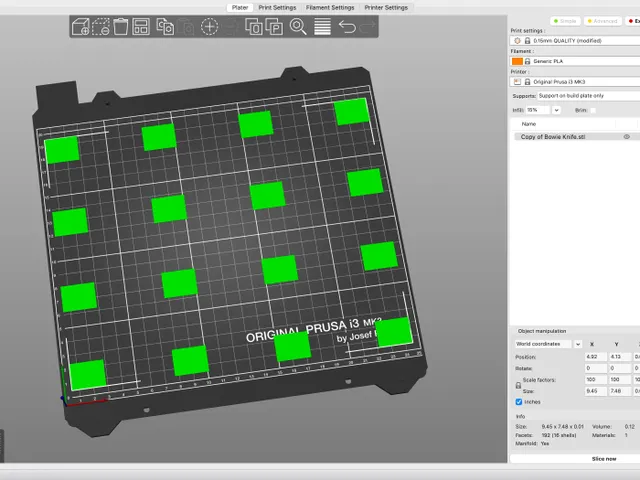Click the Rotate Y field

pyautogui.click(x=620, y=368)
